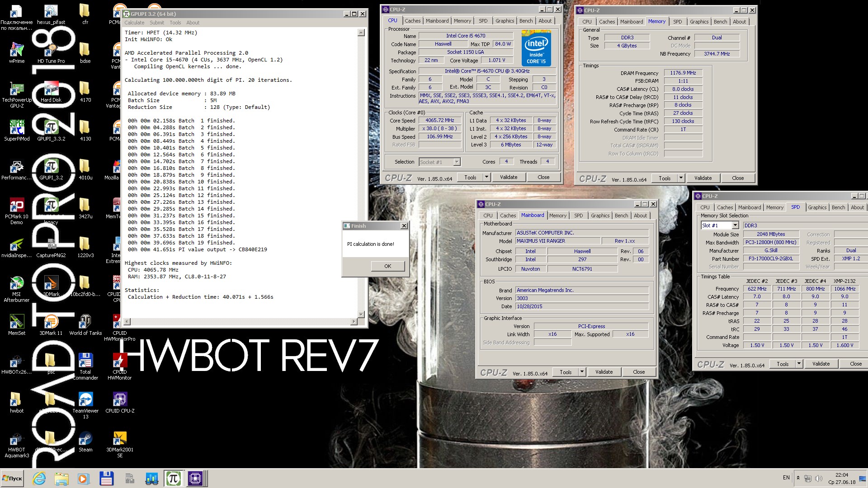868x488 pixels.
Task: Click GPUPI vertical scrollbar down arrow
Action: point(361,314)
